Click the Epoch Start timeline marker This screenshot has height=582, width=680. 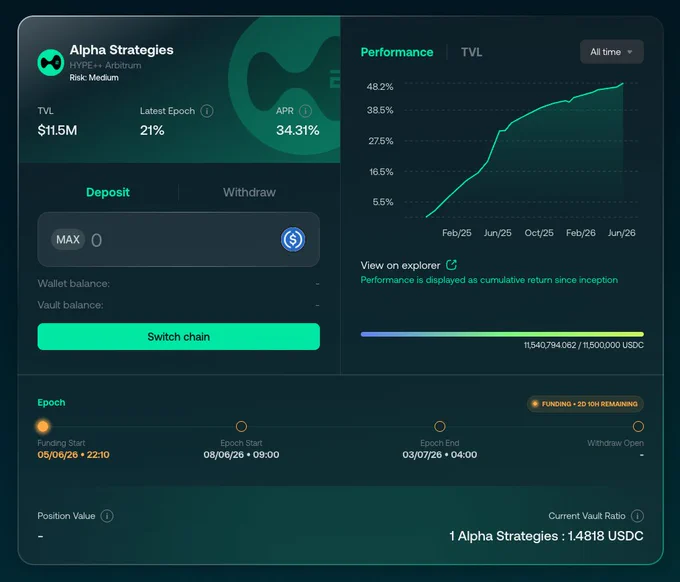pos(241,426)
